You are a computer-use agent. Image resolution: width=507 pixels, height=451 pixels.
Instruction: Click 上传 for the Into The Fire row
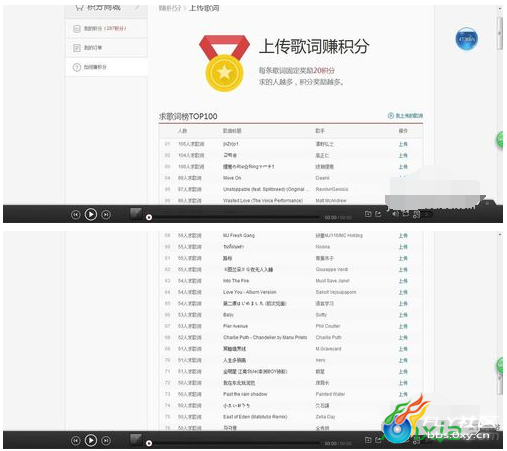click(403, 281)
